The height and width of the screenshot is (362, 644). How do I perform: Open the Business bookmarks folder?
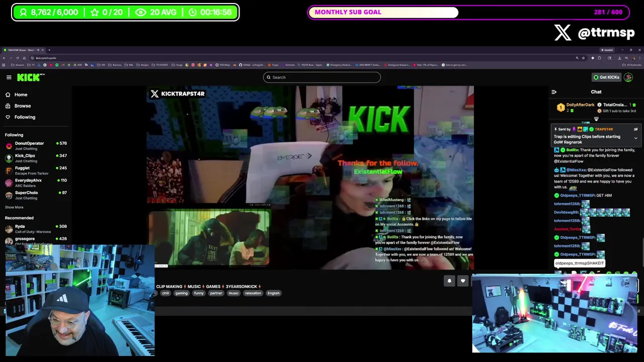pyautogui.click(x=115, y=65)
